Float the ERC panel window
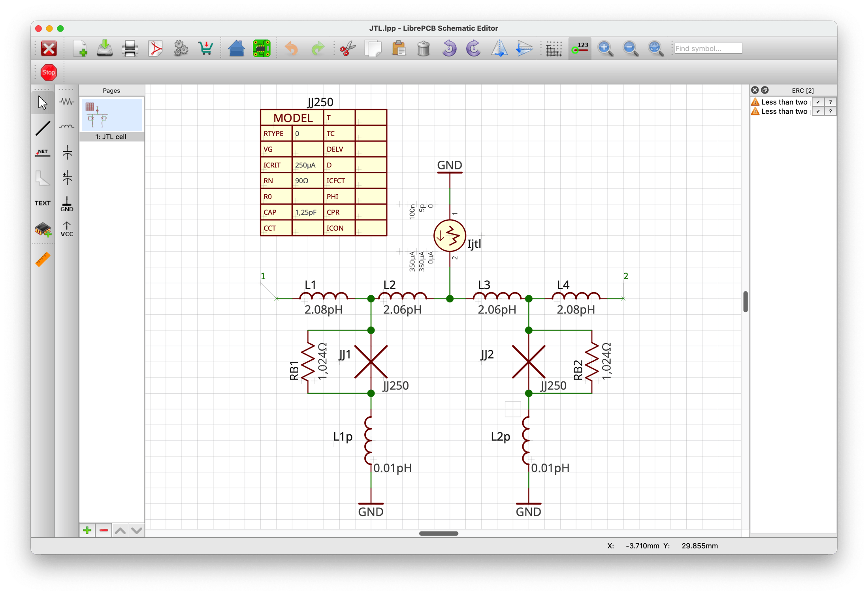 coord(765,90)
